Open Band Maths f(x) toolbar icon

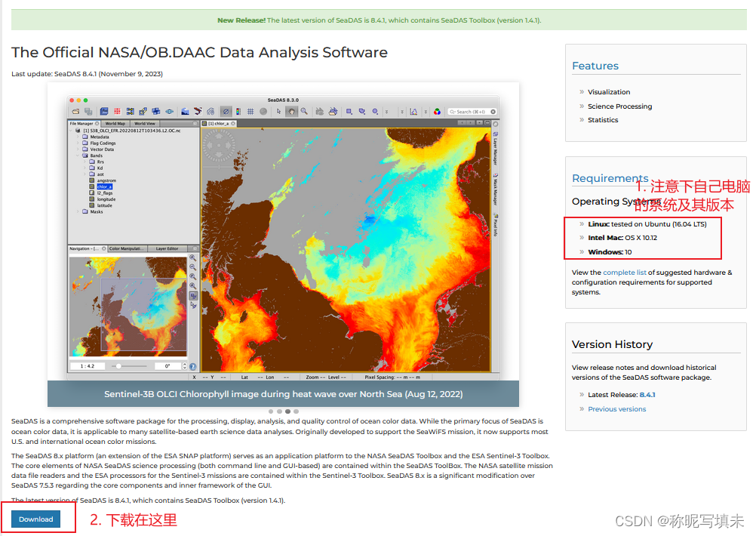coord(104,112)
